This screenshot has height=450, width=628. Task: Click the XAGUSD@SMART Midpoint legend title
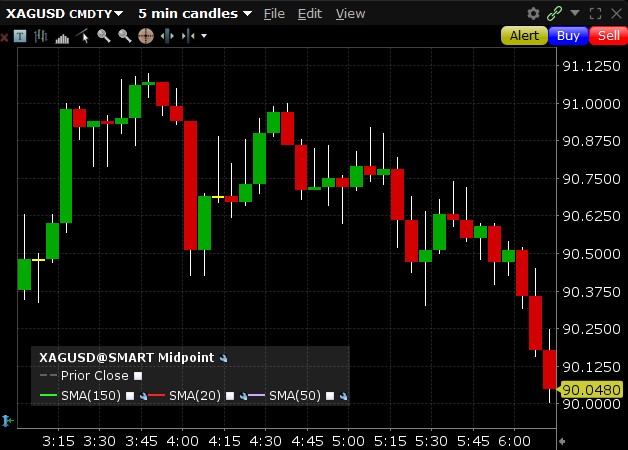(127, 358)
